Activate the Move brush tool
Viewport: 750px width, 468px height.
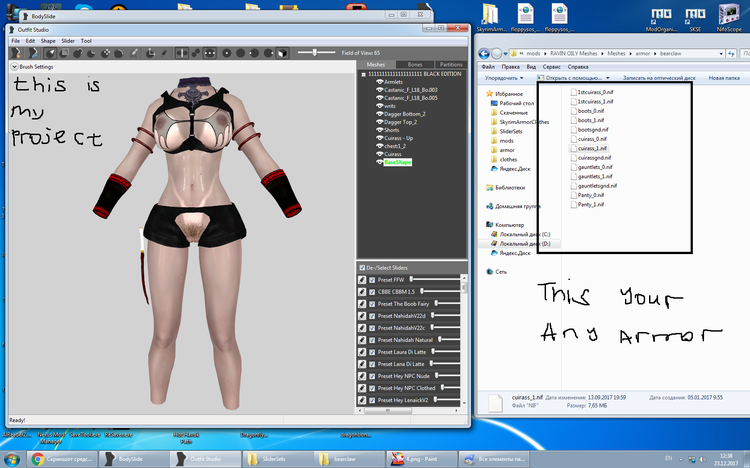105,53
